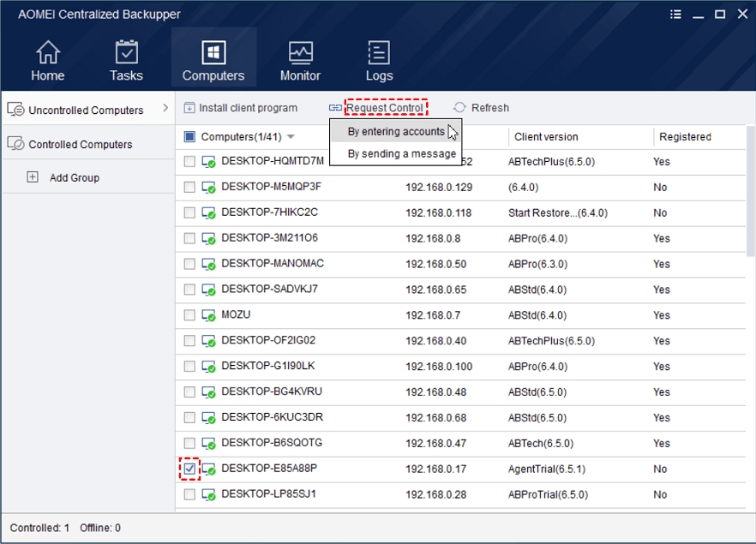The height and width of the screenshot is (544, 756).
Task: Click the Install client program download icon
Action: click(189, 107)
